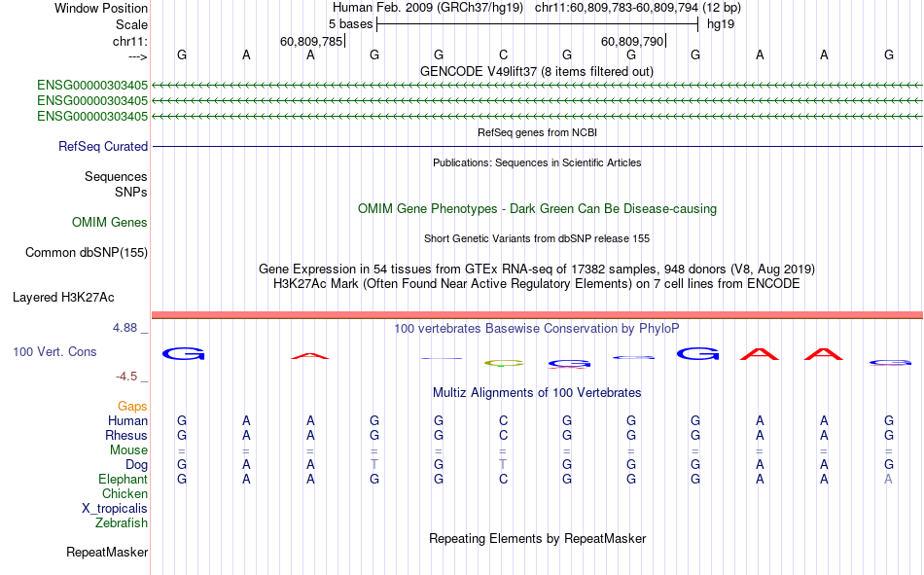This screenshot has height=575, width=924.
Task: Click the topmost ENSG00000303405 transcript label
Action: pyautogui.click(x=92, y=86)
